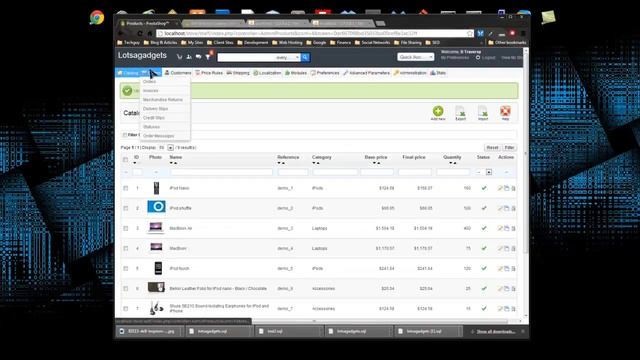This screenshot has height=360, width=640.
Task: Tick the checkbox for Belkin Leather Folio row
Action: click(126, 289)
